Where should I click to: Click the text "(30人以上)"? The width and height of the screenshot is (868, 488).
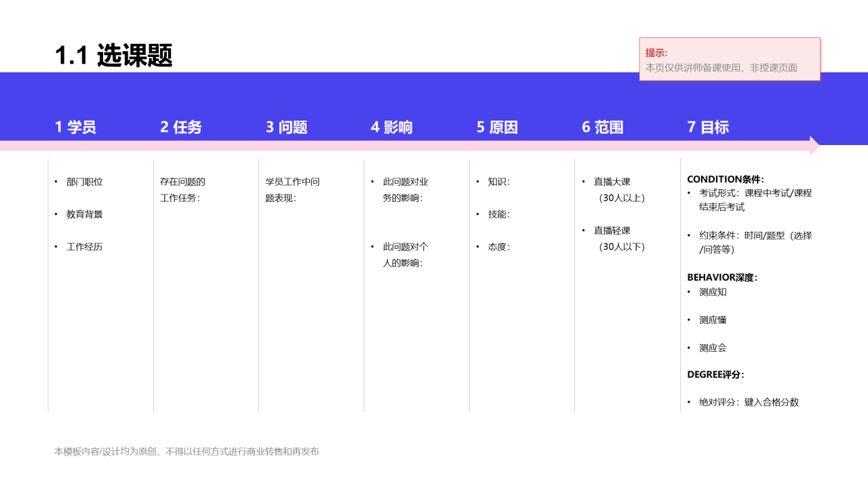pyautogui.click(x=622, y=199)
